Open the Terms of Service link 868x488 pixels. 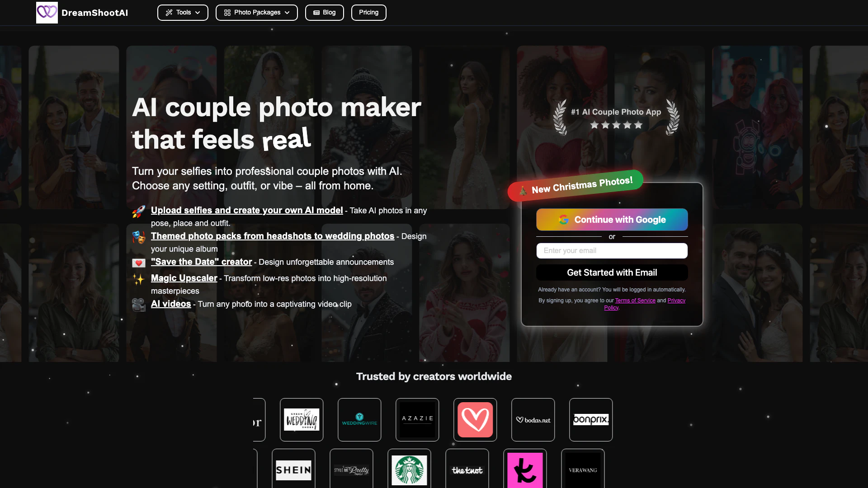point(635,300)
